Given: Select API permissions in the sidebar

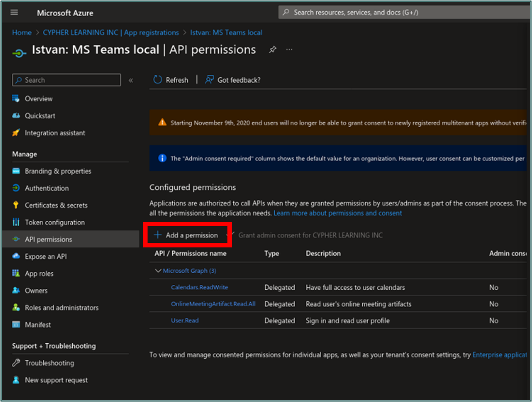Looking at the screenshot, I should click(70, 239).
